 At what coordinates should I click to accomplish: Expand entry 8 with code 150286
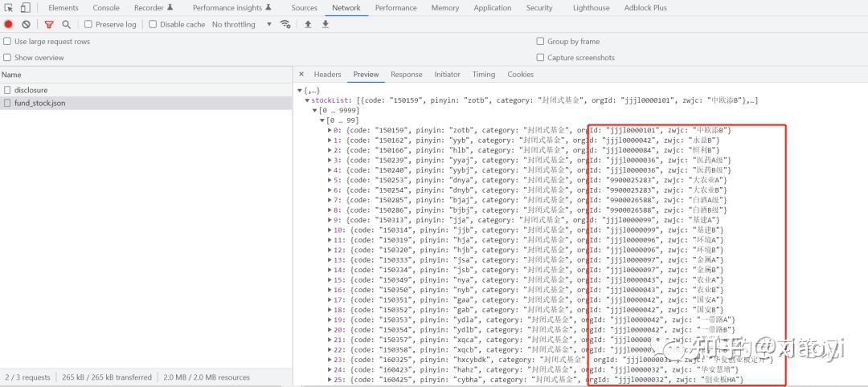click(x=330, y=210)
